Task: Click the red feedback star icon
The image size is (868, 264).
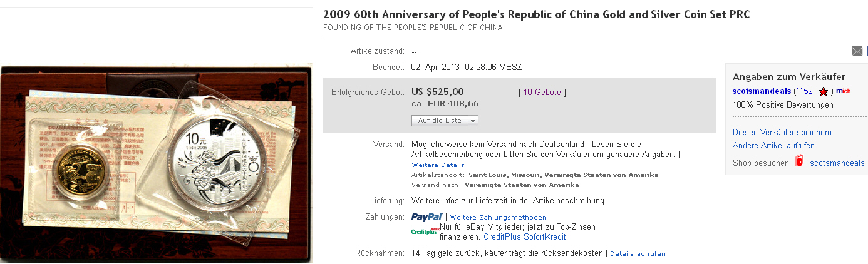Action: (x=824, y=92)
